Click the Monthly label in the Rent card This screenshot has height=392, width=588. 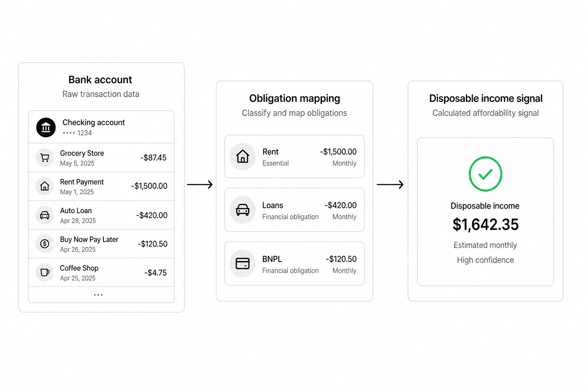pyautogui.click(x=345, y=163)
